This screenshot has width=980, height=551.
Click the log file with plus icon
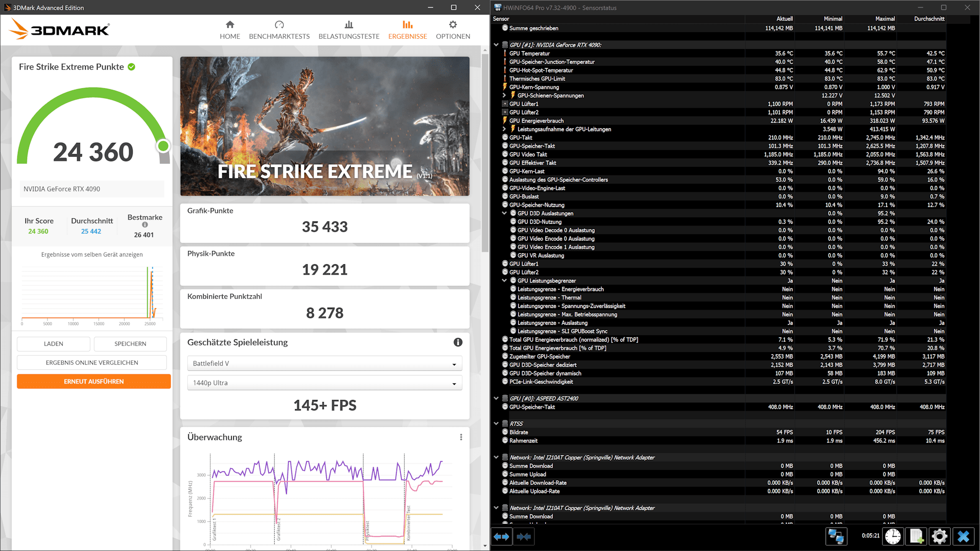916,537
